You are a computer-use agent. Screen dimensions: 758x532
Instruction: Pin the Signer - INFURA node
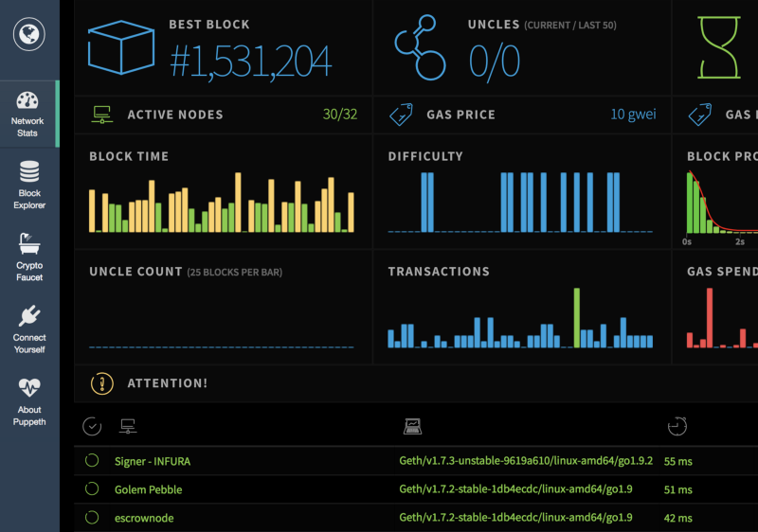point(92,461)
